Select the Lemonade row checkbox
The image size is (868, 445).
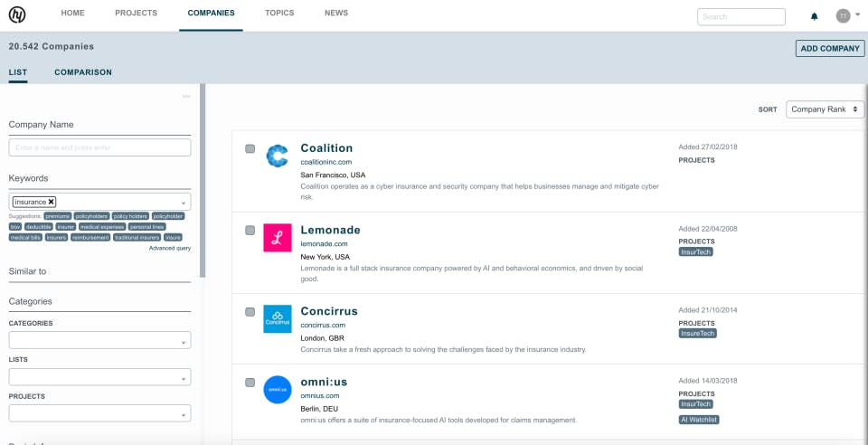pos(250,231)
